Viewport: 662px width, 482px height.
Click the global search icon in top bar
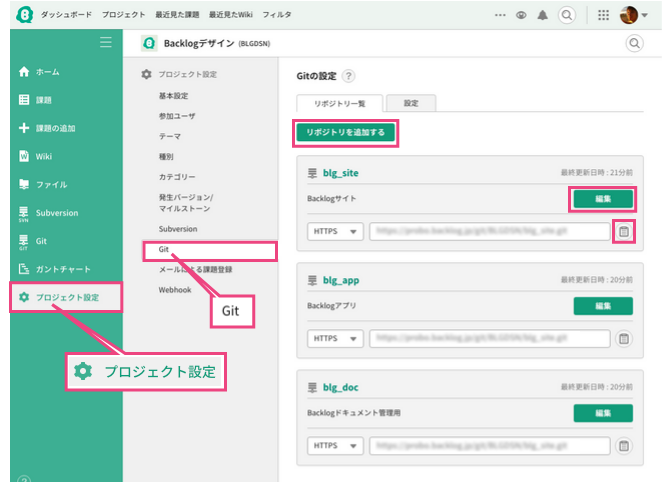(567, 15)
